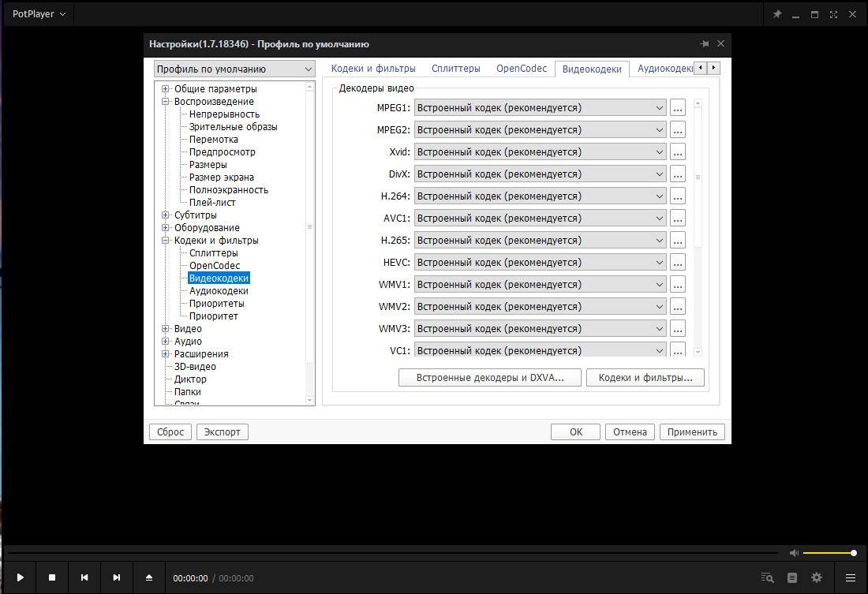Start playback with the Play button
868x594 pixels.
20,577
